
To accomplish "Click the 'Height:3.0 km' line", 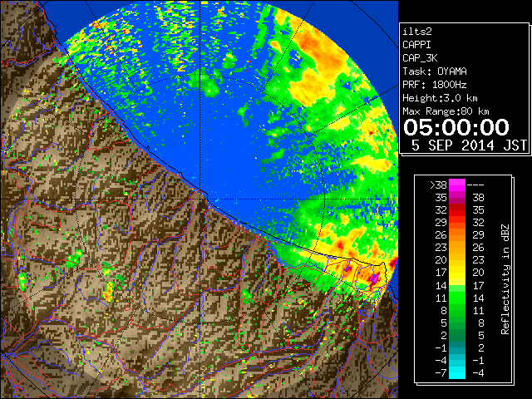I will pyautogui.click(x=440, y=98).
